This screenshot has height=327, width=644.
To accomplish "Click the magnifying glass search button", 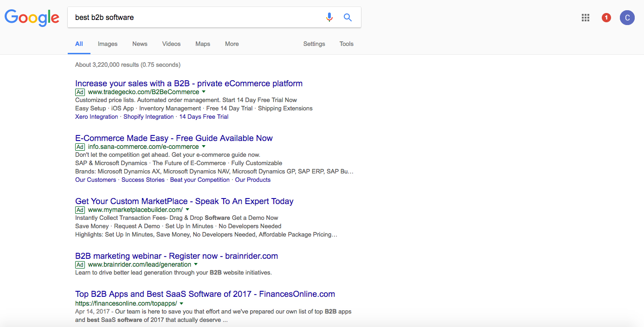I will (348, 18).
